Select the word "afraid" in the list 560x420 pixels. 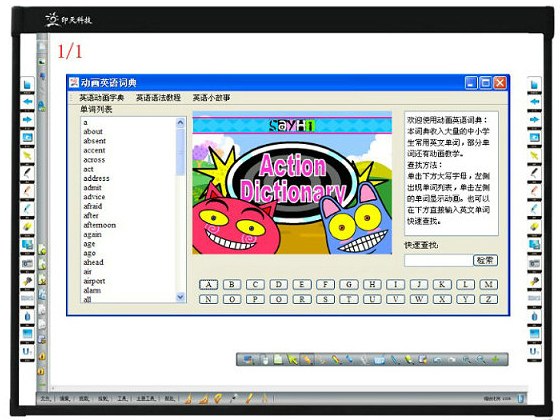(93, 206)
